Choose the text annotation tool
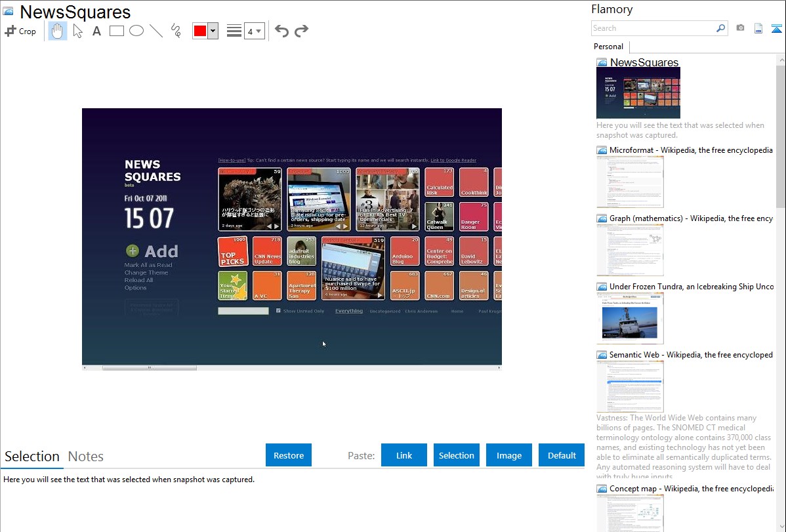 point(96,31)
